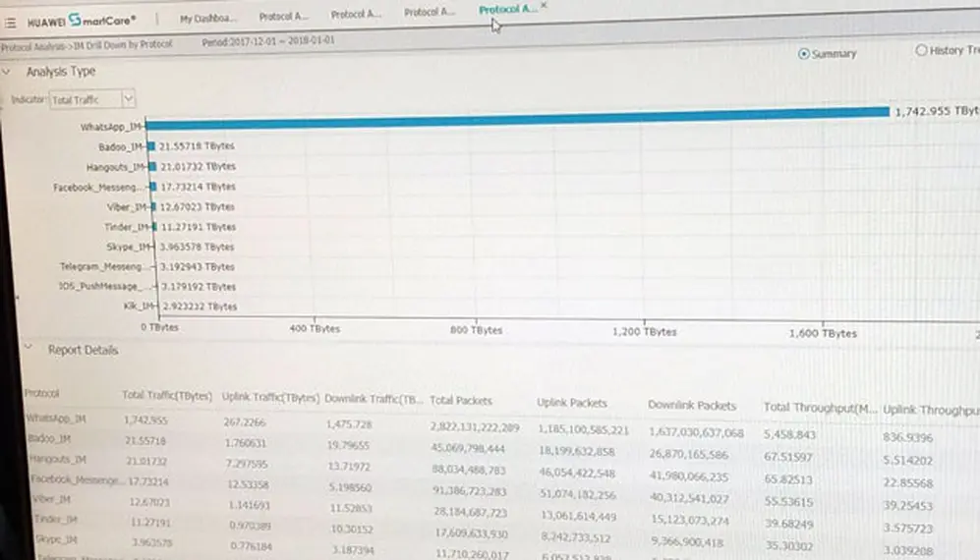Image resolution: width=980 pixels, height=560 pixels.
Task: Select the History Trend radio button
Action: (921, 50)
